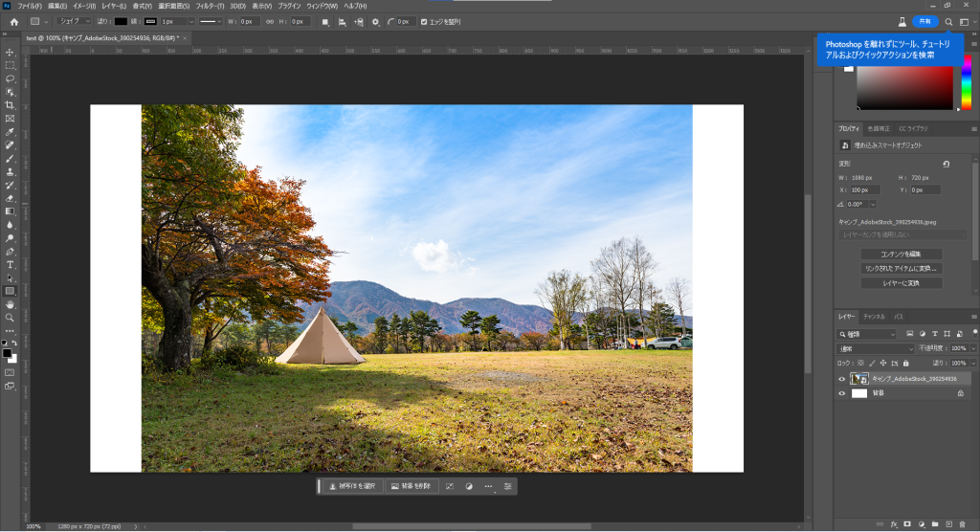Select the Move tool

[10, 53]
